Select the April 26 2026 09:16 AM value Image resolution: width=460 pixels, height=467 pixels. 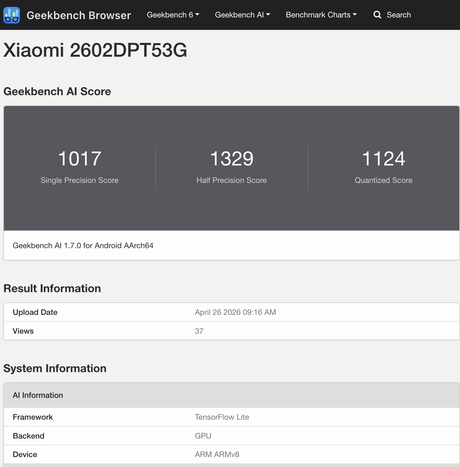click(x=236, y=312)
